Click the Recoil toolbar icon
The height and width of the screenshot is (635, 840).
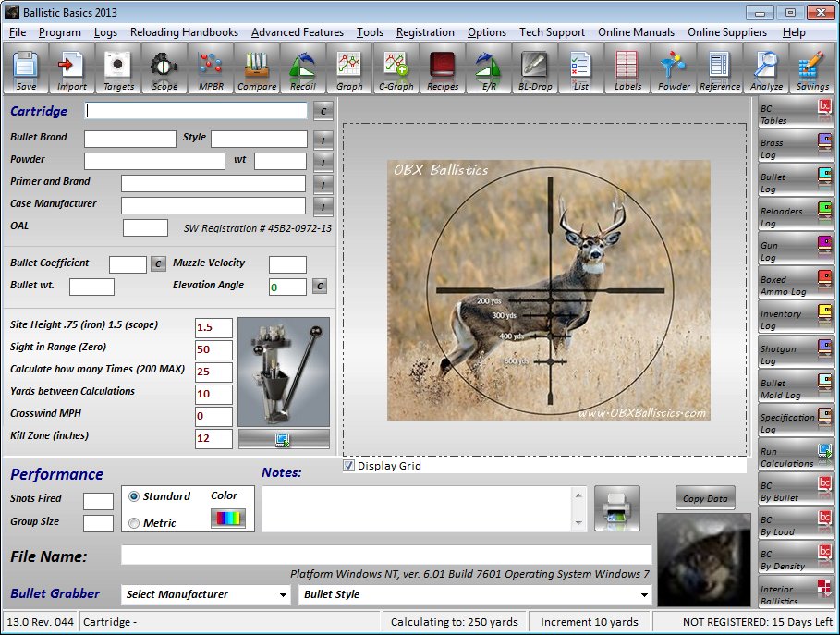click(303, 70)
